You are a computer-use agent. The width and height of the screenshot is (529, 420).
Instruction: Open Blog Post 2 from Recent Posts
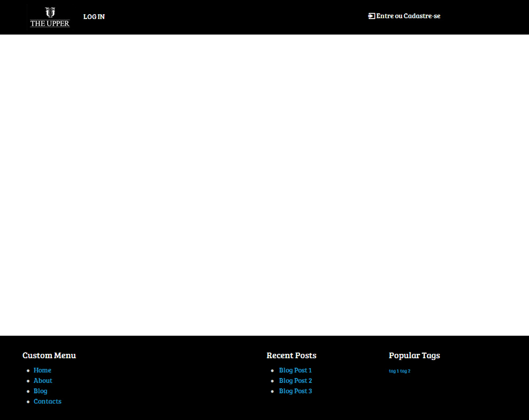pyautogui.click(x=296, y=380)
